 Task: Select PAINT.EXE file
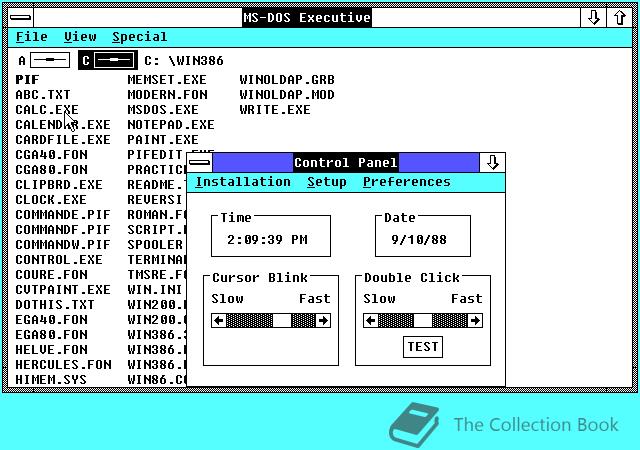point(163,140)
